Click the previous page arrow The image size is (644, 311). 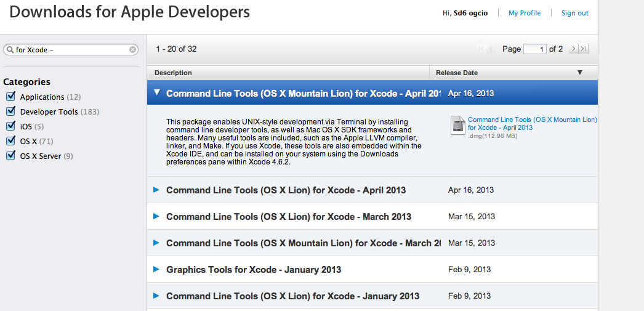coord(493,49)
